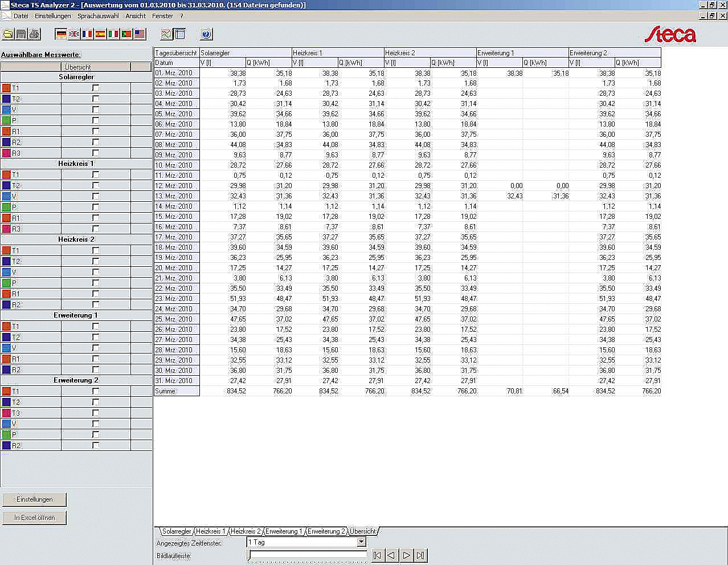Viewport: 728px width, 565px height.
Task: Enable the Erweiterung 2 T3 checkbox
Action: point(96,413)
